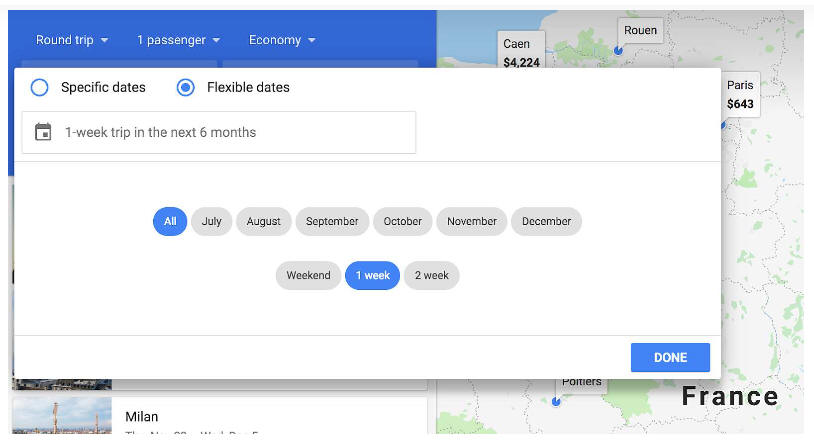Select the 1 week duration chip
The height and width of the screenshot is (442, 814).
tap(372, 275)
